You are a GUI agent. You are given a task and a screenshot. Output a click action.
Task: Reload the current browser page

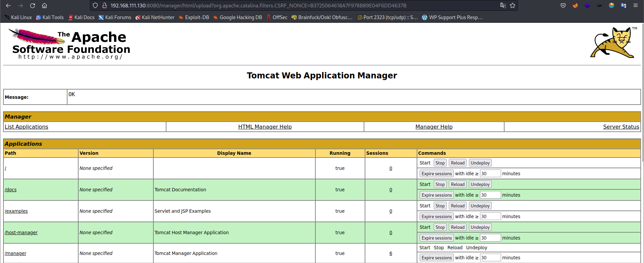click(33, 5)
